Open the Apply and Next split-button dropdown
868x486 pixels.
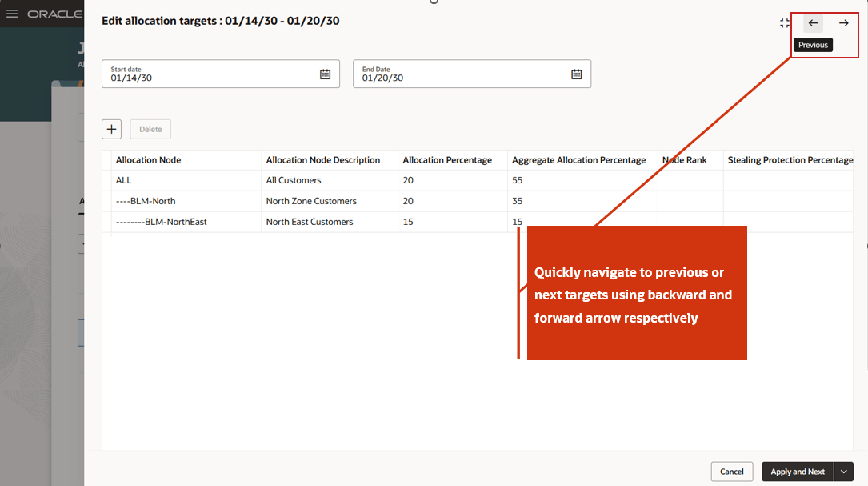tap(843, 472)
